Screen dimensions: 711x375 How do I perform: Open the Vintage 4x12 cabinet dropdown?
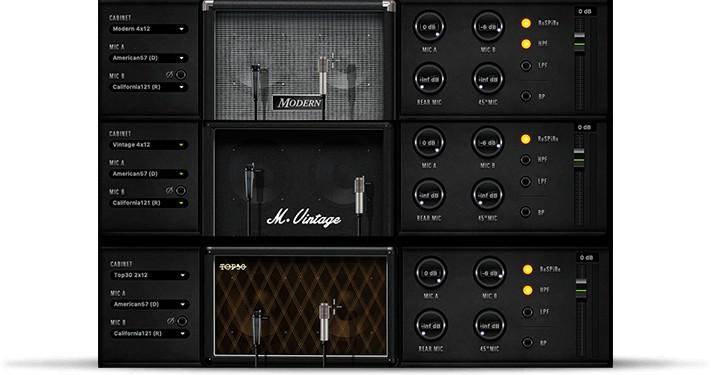[x=148, y=145]
